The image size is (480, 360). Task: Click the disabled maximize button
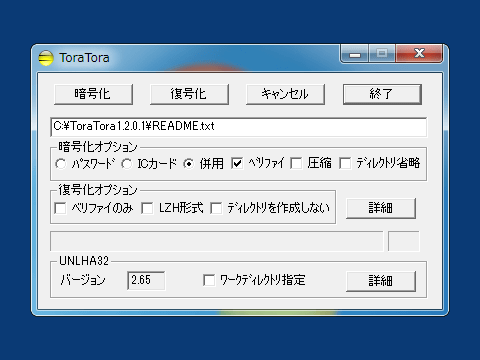382,53
